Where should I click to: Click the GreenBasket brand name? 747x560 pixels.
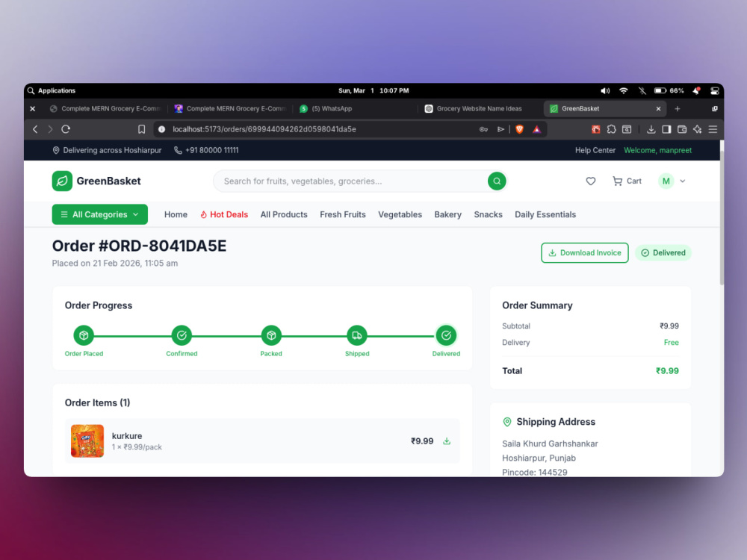(108, 181)
